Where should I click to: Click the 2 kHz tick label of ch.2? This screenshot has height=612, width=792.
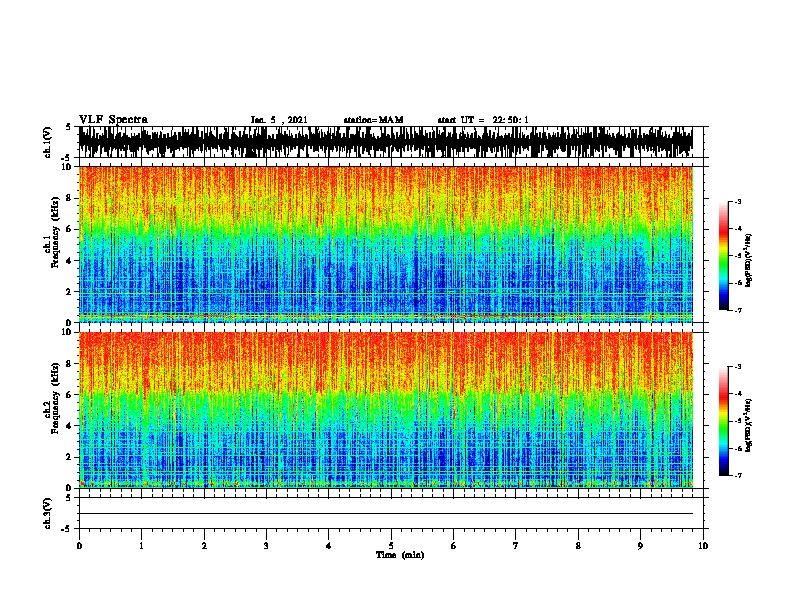coord(70,457)
